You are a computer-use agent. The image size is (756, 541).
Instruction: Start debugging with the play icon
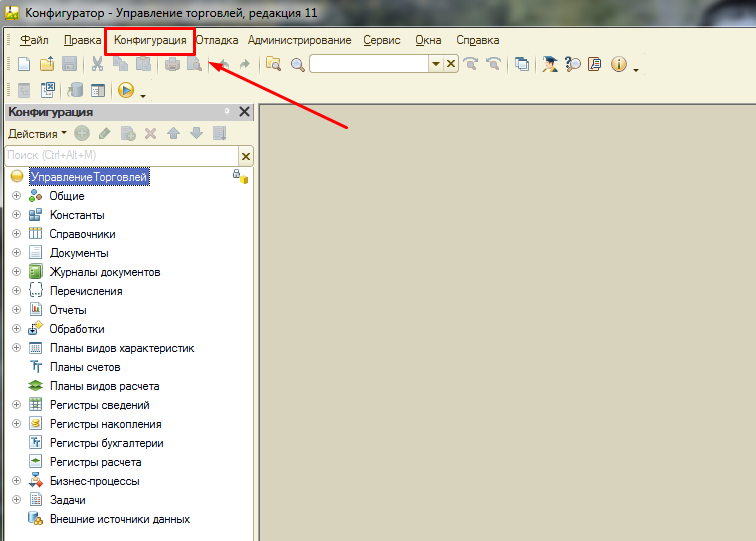pyautogui.click(x=126, y=90)
